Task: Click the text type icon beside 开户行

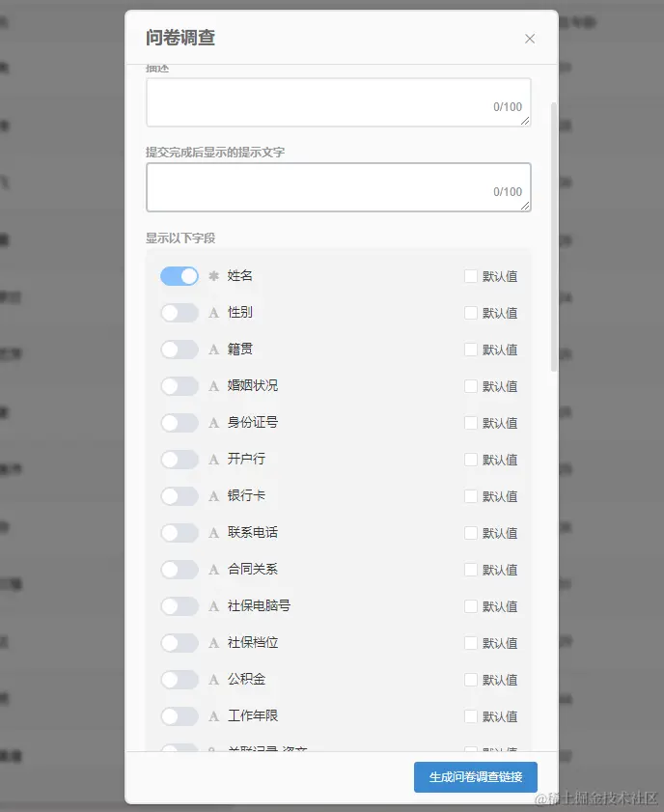Action: point(213,460)
